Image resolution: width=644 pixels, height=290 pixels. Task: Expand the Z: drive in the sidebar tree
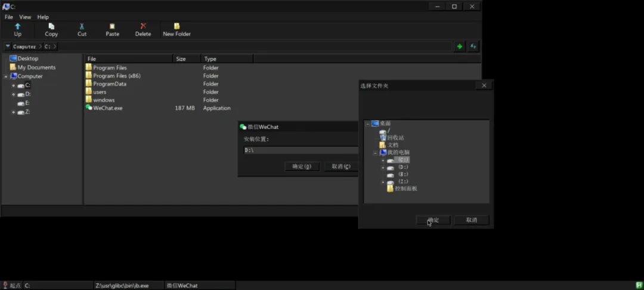point(14,112)
